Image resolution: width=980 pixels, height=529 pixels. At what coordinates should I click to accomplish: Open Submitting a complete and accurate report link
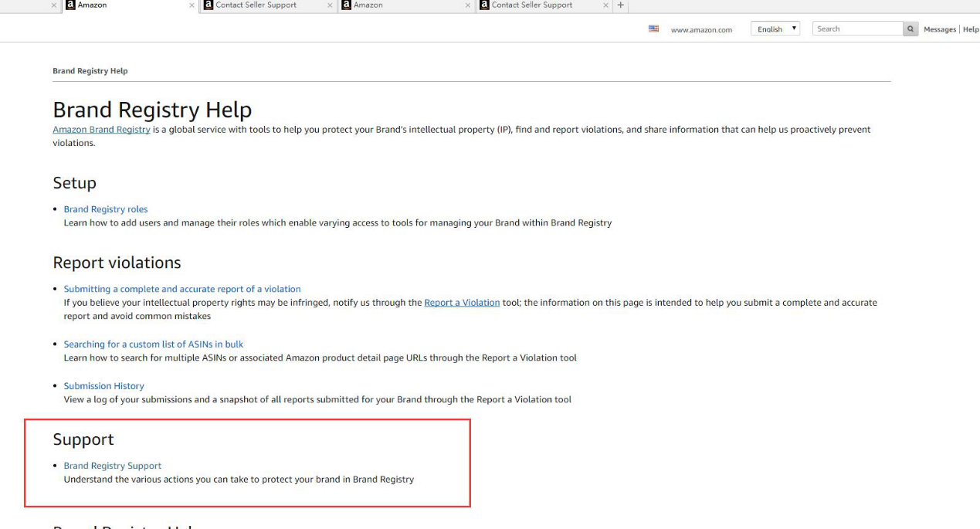coord(182,289)
